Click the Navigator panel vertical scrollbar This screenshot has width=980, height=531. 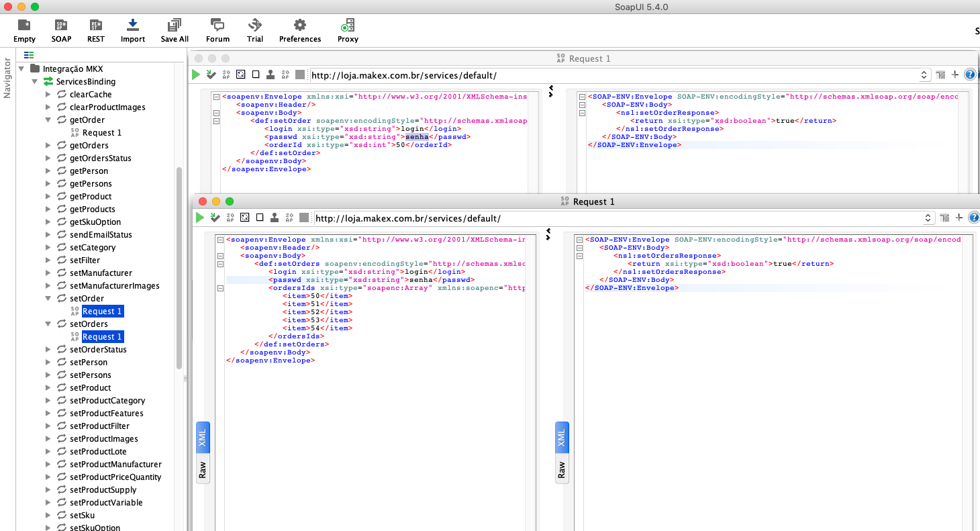[x=179, y=269]
